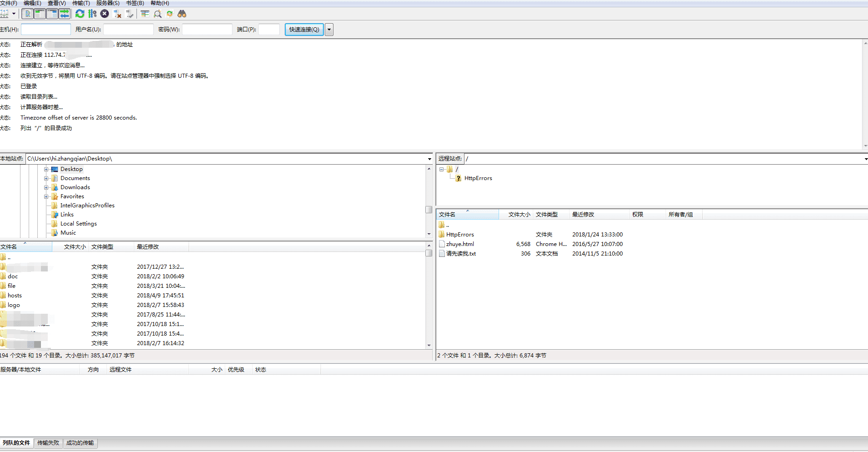The image size is (868, 452).
Task: Open the 编辑(E) menu
Action: tap(32, 3)
